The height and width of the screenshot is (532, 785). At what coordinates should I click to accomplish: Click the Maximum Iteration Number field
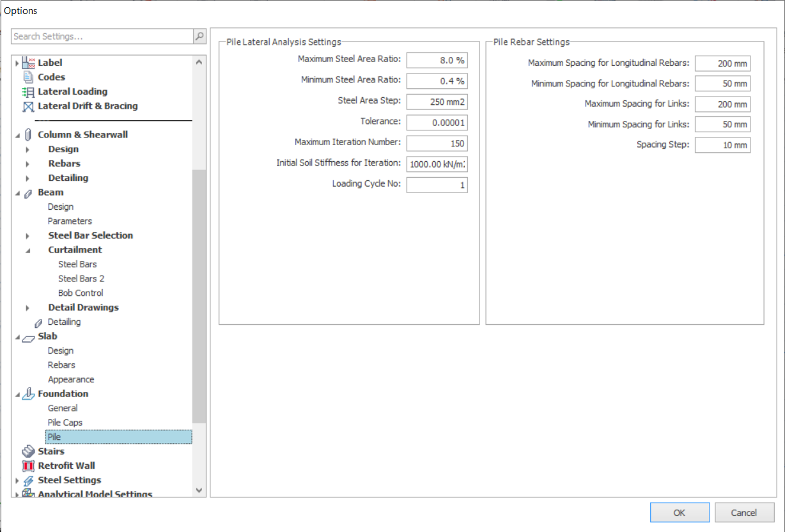point(437,144)
